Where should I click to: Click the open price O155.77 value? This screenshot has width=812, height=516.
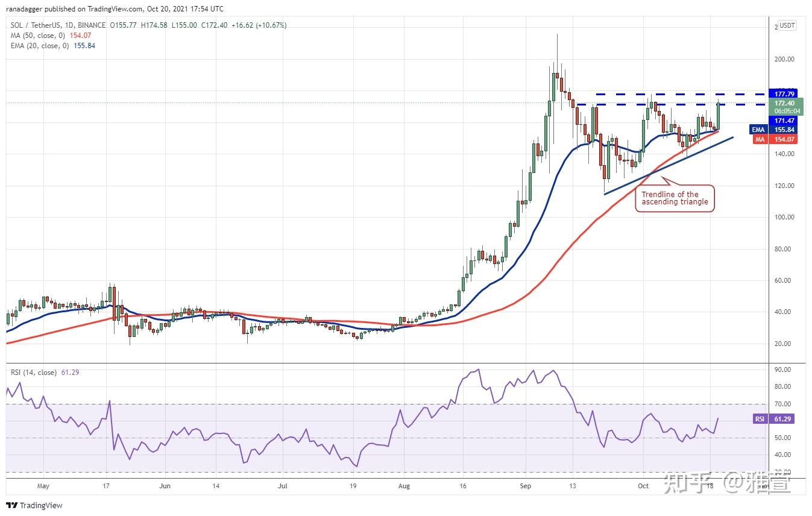(122, 25)
